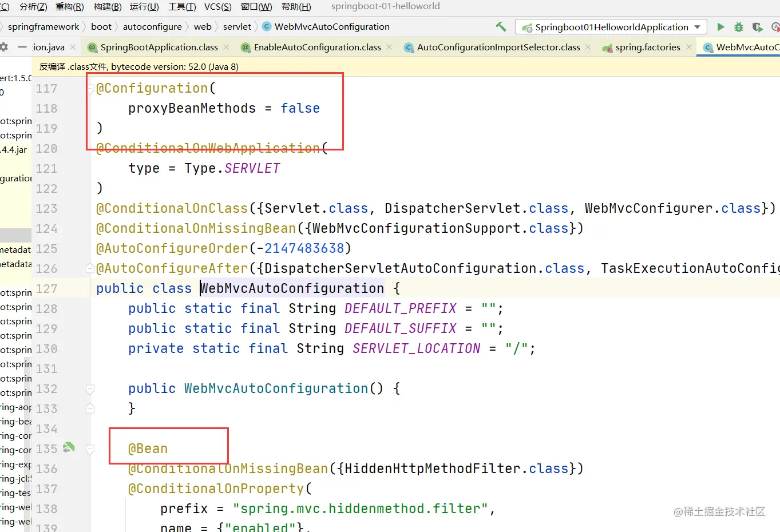
Task: Close the AutoConfigurationImportSelector.class tab
Action: (x=588, y=47)
